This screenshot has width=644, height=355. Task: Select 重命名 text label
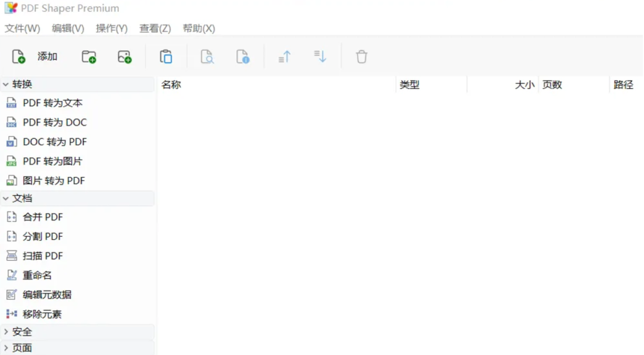click(37, 275)
